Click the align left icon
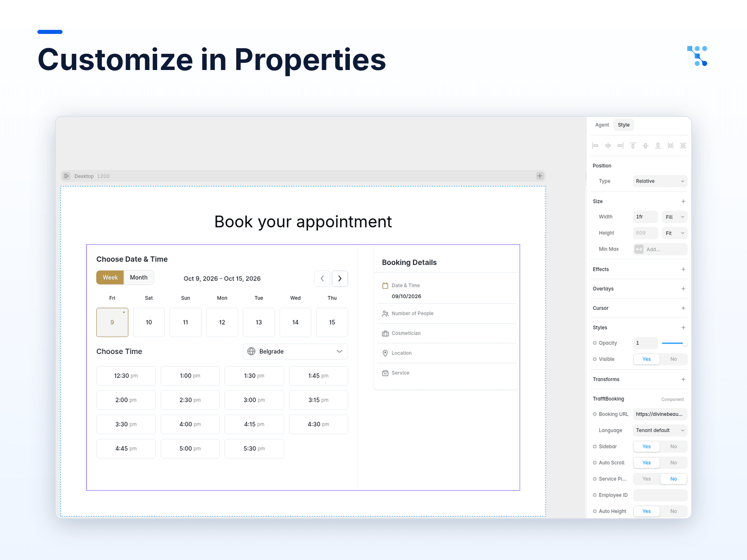 (x=595, y=146)
